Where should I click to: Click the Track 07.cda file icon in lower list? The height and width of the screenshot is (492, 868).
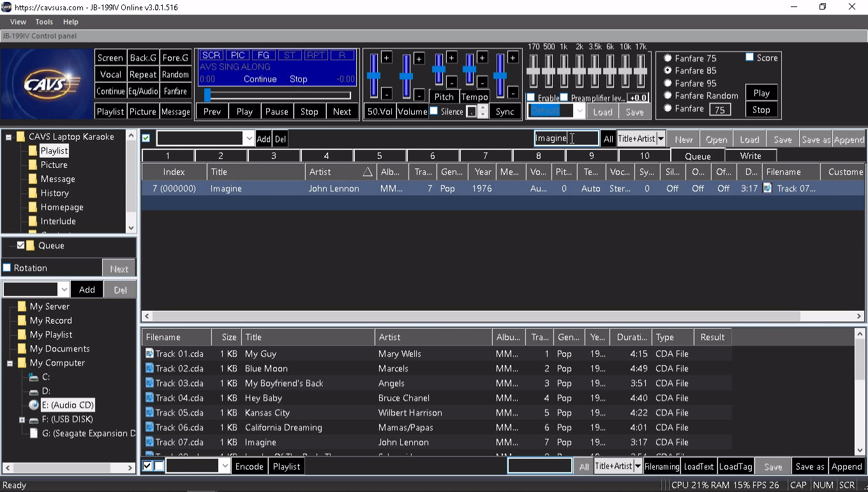(150, 442)
